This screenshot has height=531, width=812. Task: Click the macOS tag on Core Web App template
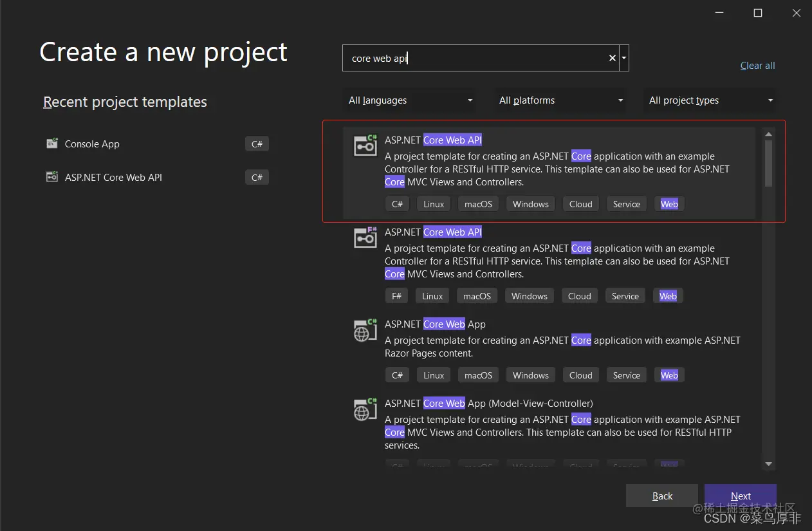coord(478,375)
